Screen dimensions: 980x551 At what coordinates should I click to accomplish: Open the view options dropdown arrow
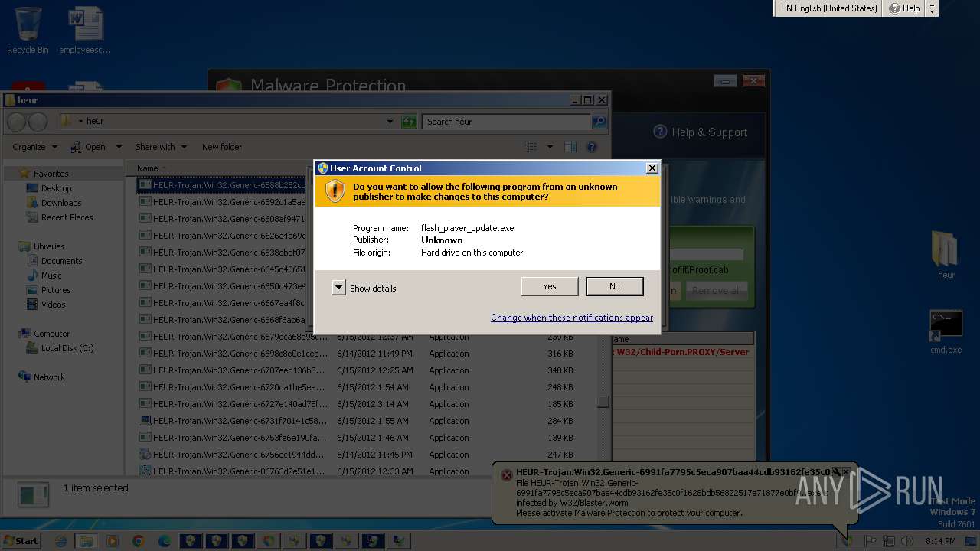tap(550, 147)
